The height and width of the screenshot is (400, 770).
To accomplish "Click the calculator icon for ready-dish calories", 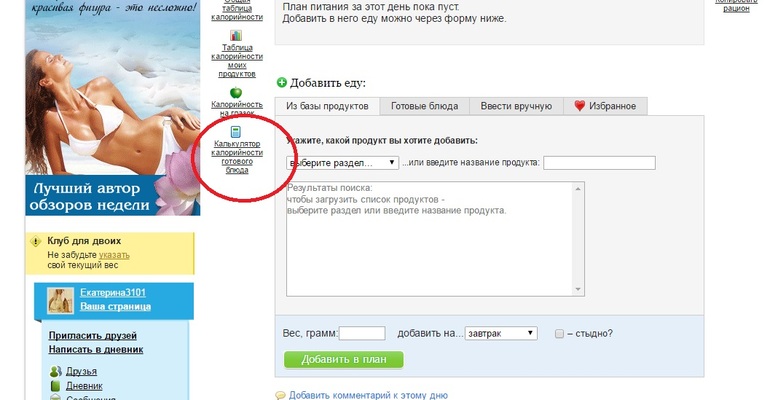I will [x=236, y=132].
